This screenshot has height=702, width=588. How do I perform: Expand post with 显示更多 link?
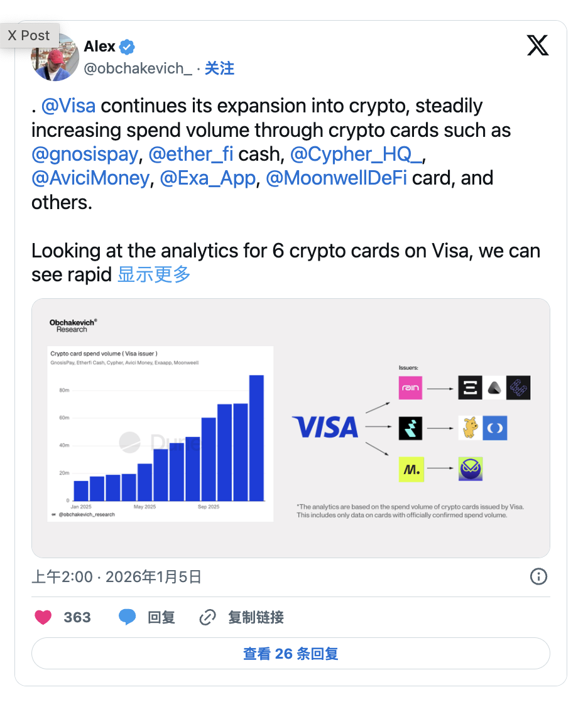(154, 274)
